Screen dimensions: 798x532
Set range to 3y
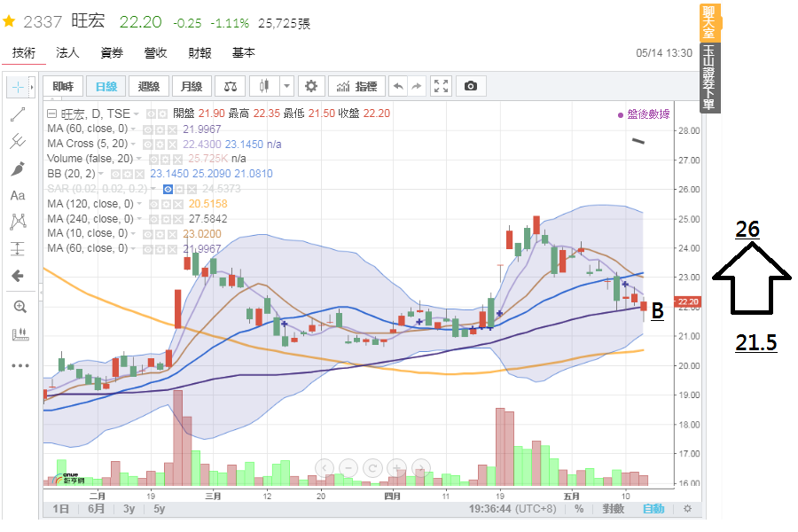coord(129,509)
